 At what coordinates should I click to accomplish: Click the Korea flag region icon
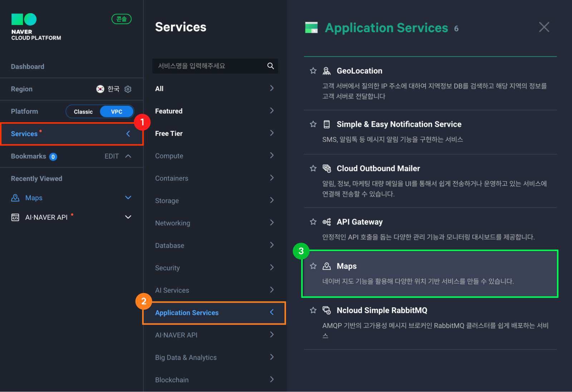pyautogui.click(x=100, y=89)
